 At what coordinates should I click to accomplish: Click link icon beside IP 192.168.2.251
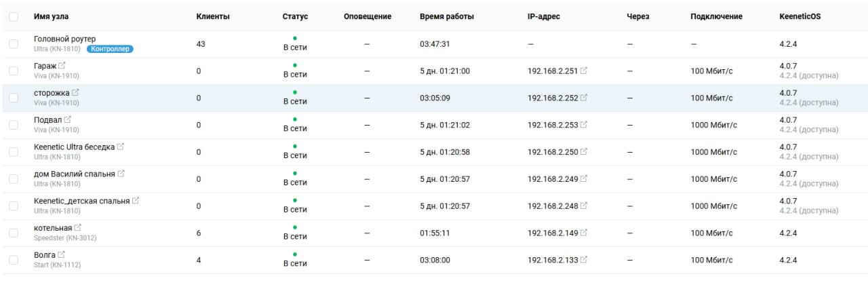(x=584, y=71)
